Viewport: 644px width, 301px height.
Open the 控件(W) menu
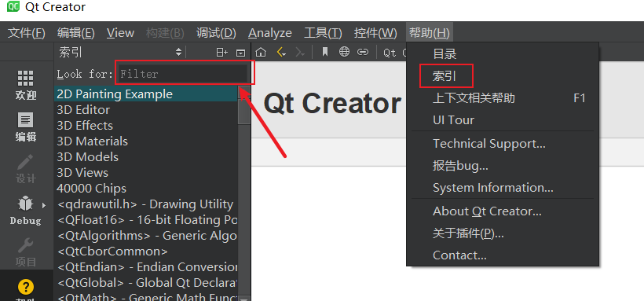[375, 33]
